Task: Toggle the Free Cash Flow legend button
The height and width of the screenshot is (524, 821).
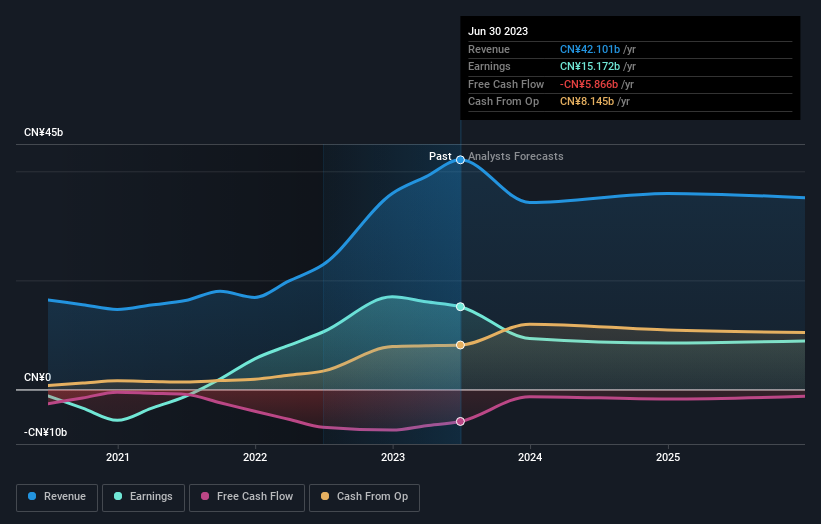Action: pyautogui.click(x=247, y=497)
